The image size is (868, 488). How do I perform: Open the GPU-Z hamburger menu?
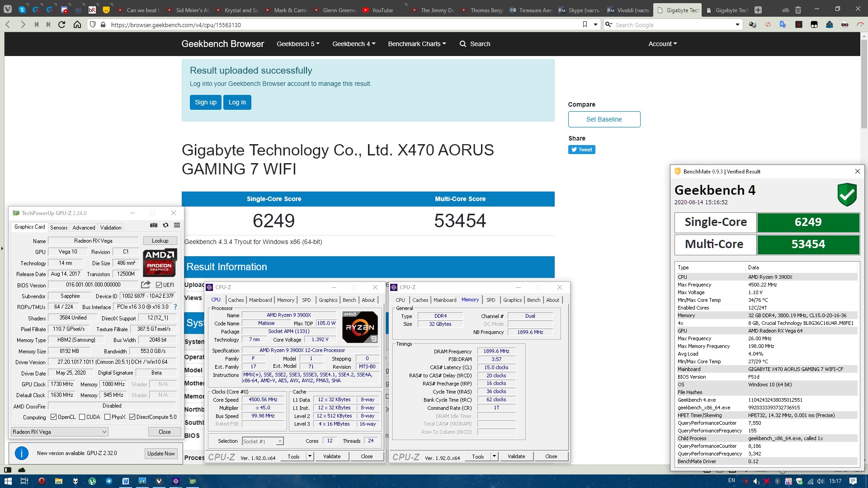177,225
